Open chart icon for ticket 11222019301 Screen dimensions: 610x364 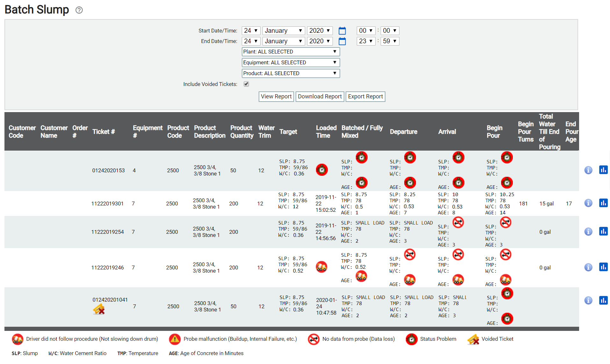603,203
